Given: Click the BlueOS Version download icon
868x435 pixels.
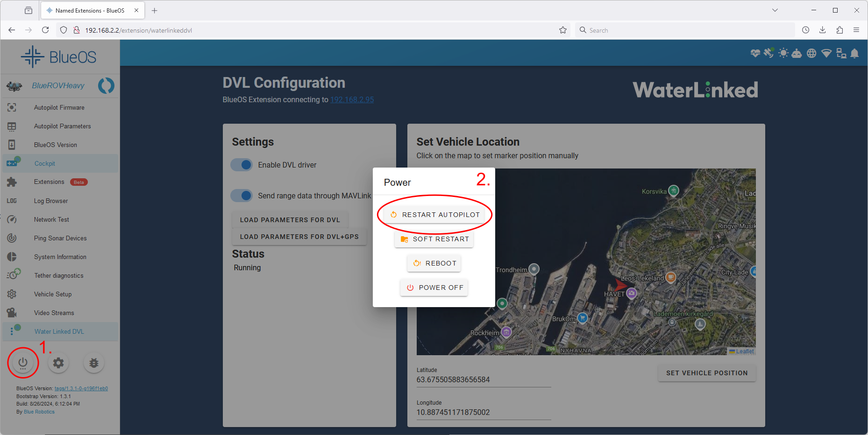Looking at the screenshot, I should [12, 145].
